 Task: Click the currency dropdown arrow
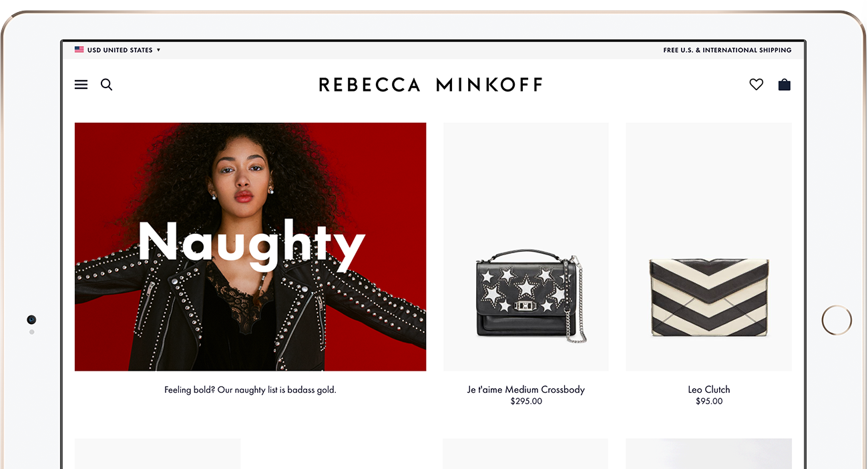coord(158,50)
